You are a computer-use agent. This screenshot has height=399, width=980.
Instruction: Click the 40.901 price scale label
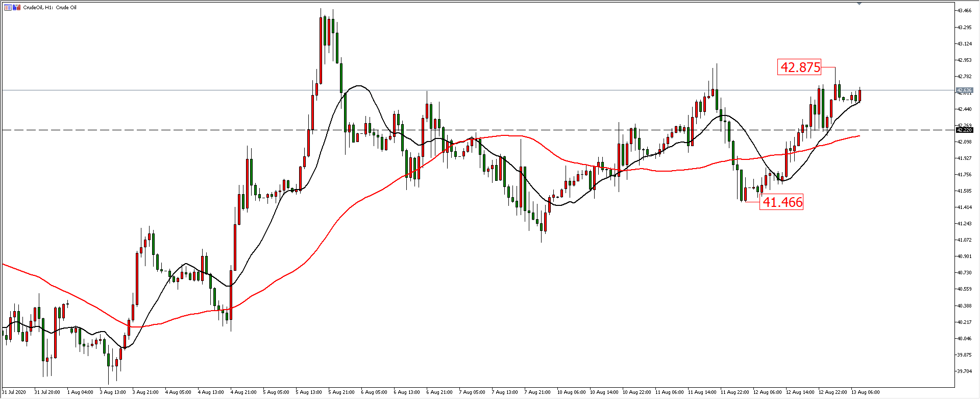tap(964, 256)
